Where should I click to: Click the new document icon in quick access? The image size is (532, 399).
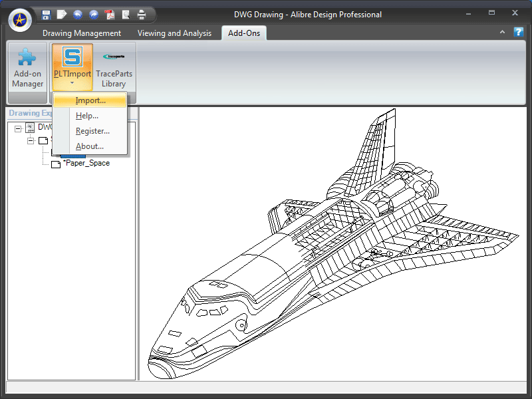click(62, 14)
